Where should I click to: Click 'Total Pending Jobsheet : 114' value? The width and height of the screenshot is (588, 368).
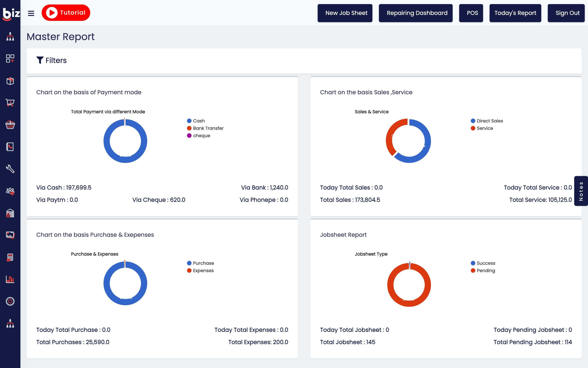tap(533, 342)
